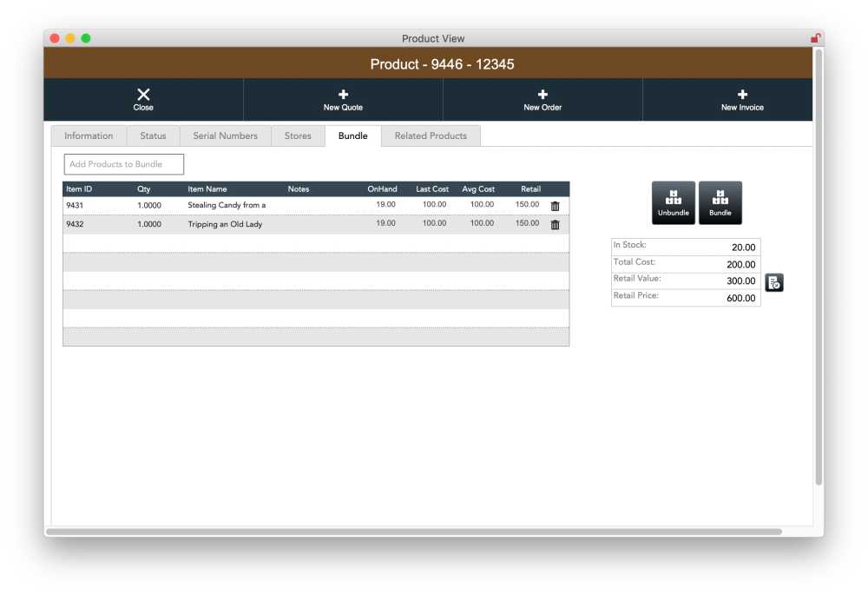Click Retail 150.00 in row 9432

(527, 223)
